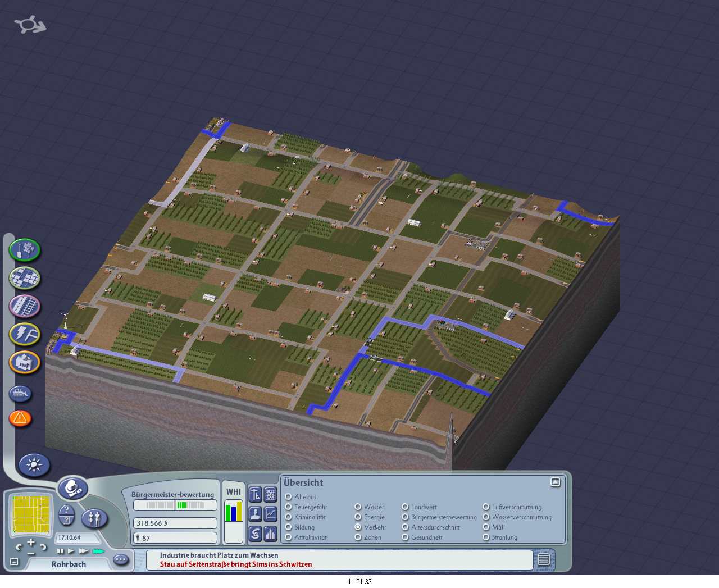
Task: Open the options three-dots button
Action: point(121,559)
